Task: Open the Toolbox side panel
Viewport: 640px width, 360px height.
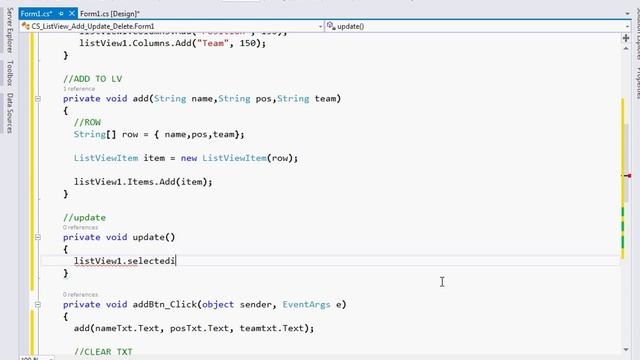Action: (x=10, y=73)
